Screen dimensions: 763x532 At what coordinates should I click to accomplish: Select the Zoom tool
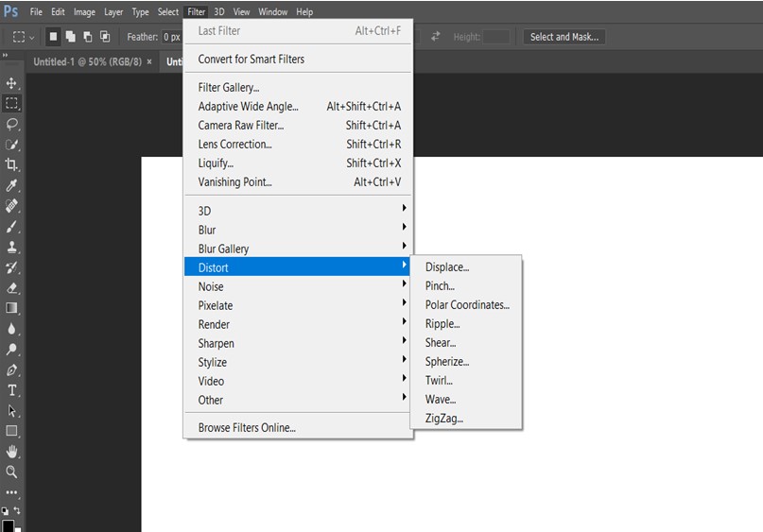[11, 472]
